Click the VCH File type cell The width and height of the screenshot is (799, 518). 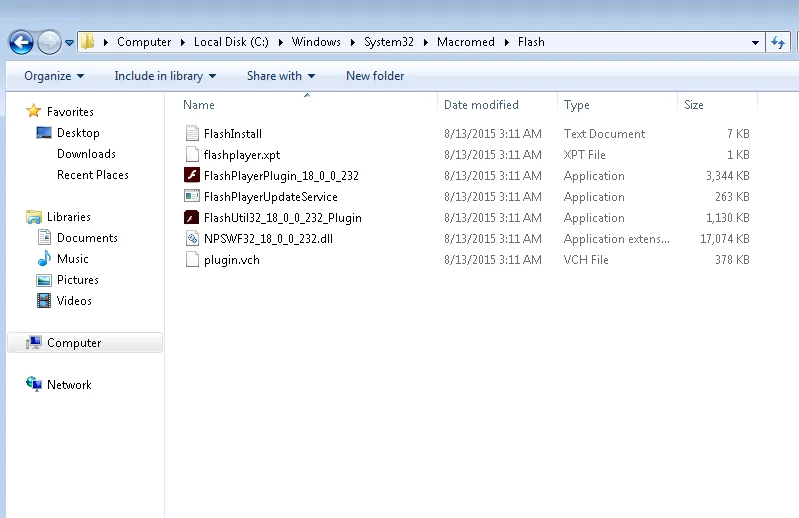[x=586, y=260]
